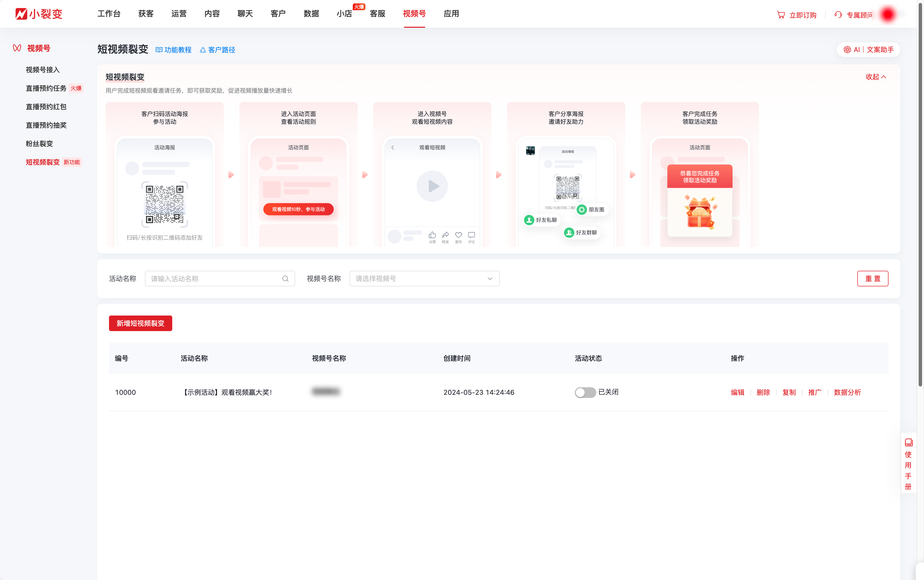
Task: Click the 点赞 thumbs-up icon
Action: pos(433,235)
